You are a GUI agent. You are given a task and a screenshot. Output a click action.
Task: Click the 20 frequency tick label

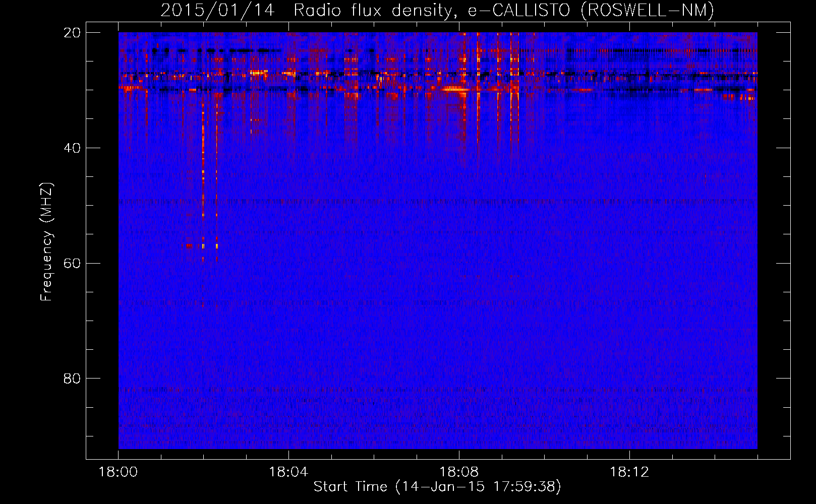[72, 33]
